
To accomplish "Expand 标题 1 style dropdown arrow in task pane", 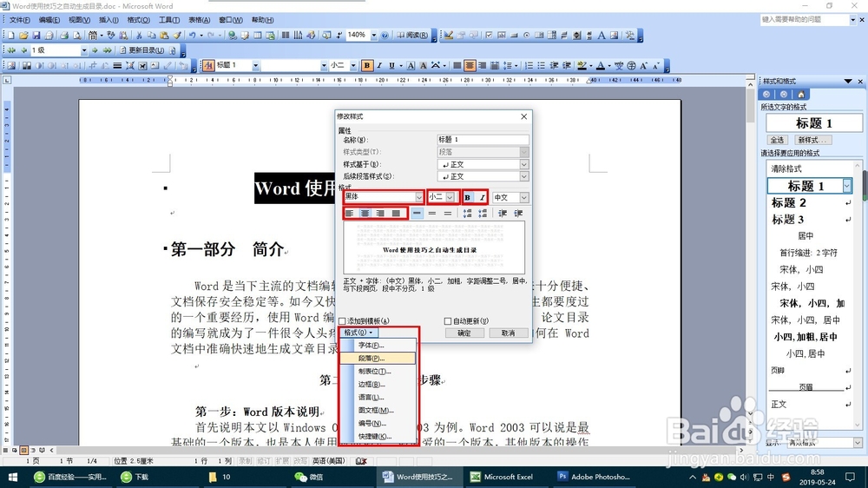I will click(x=847, y=186).
